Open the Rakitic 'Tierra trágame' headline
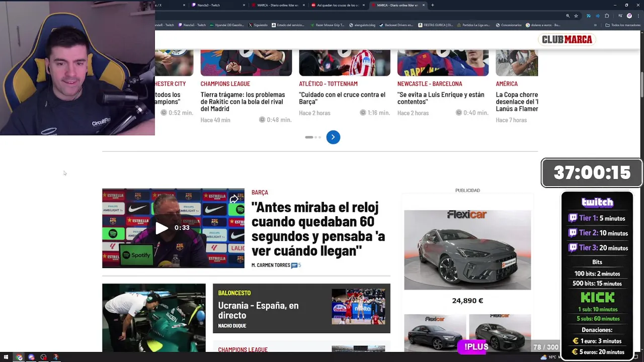The width and height of the screenshot is (644, 362). pyautogui.click(x=243, y=102)
